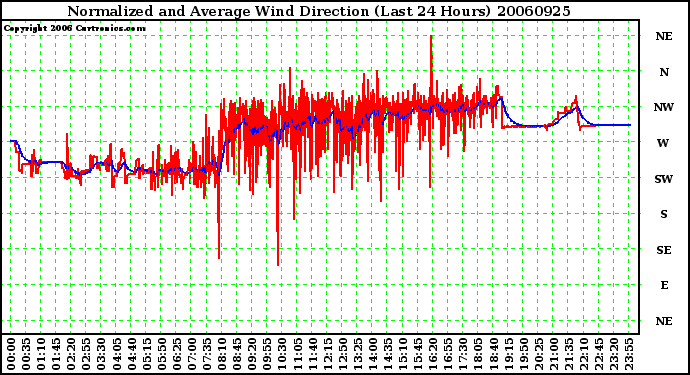Click the 04:40 time label
Image resolution: width=690 pixels, height=375 pixels.
click(x=132, y=354)
